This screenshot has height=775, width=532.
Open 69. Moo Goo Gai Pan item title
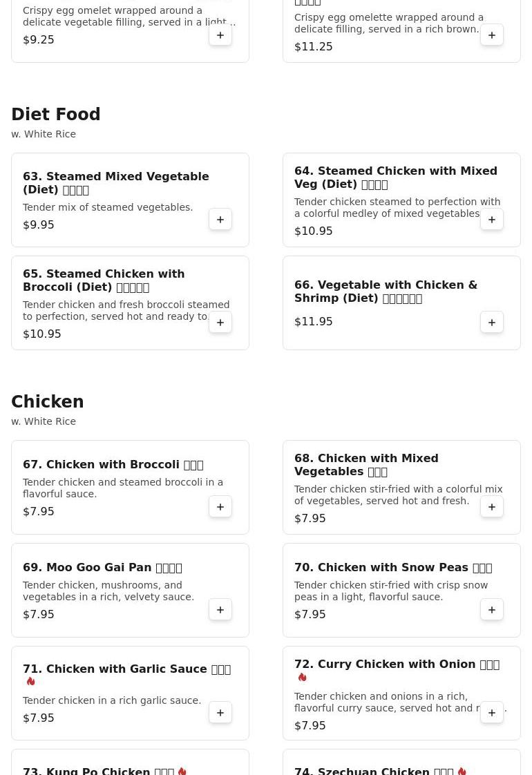pyautogui.click(x=102, y=568)
